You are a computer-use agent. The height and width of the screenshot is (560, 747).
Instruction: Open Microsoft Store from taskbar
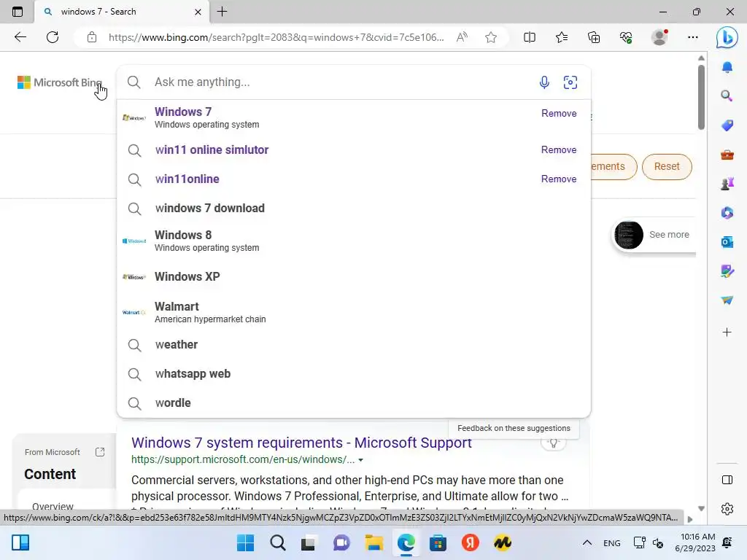pos(438,542)
